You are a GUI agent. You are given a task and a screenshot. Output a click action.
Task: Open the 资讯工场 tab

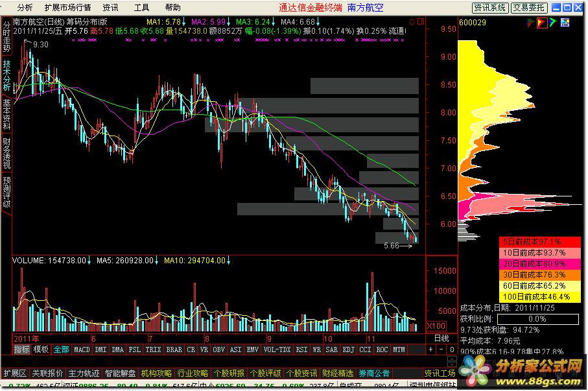point(440,373)
